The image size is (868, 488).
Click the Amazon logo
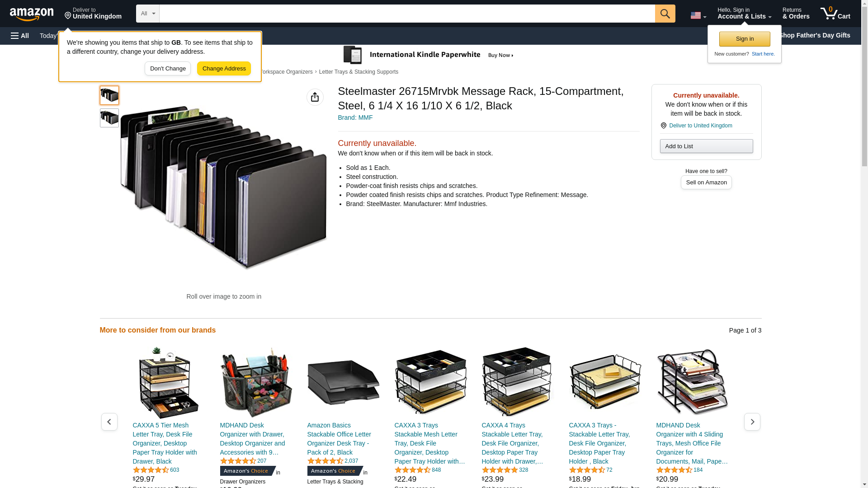click(32, 14)
